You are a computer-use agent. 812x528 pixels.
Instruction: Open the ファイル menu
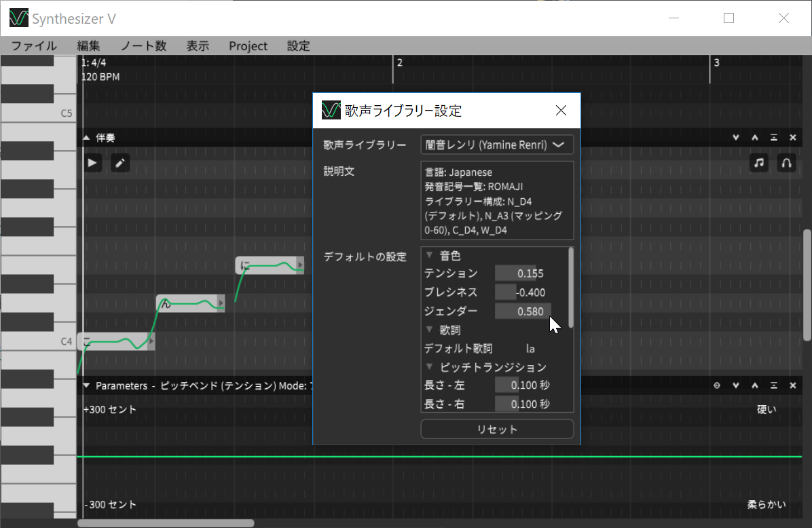pyautogui.click(x=34, y=46)
